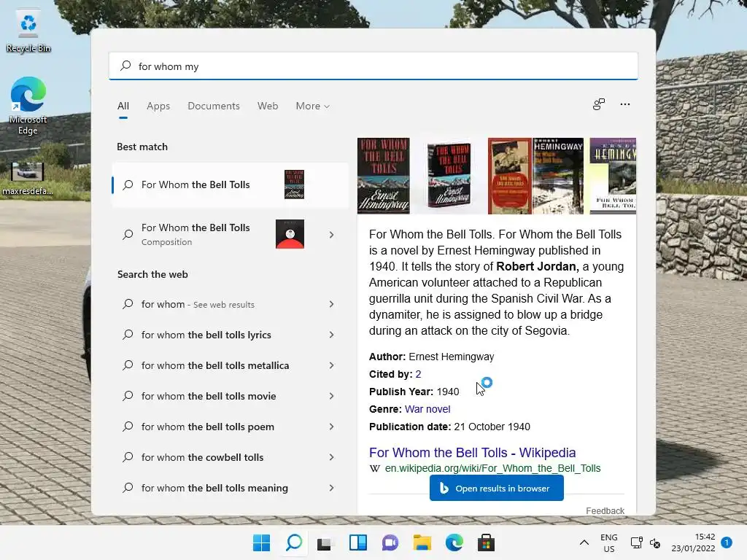Image resolution: width=747 pixels, height=560 pixels.
Task: Click second boxed book cover image
Action: click(449, 176)
